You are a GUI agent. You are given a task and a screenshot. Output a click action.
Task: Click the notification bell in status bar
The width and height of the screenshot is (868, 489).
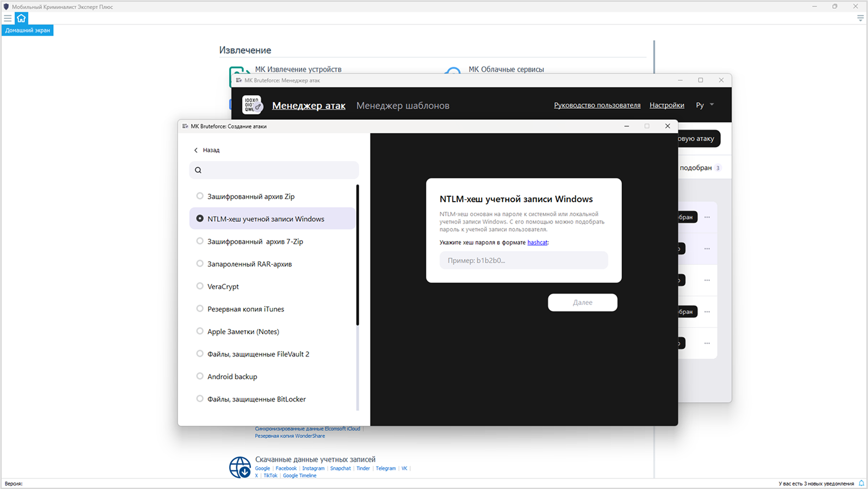861,484
